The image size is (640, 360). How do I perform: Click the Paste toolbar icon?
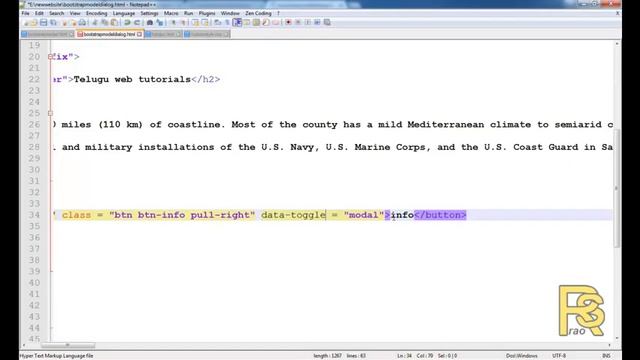pos(114,22)
